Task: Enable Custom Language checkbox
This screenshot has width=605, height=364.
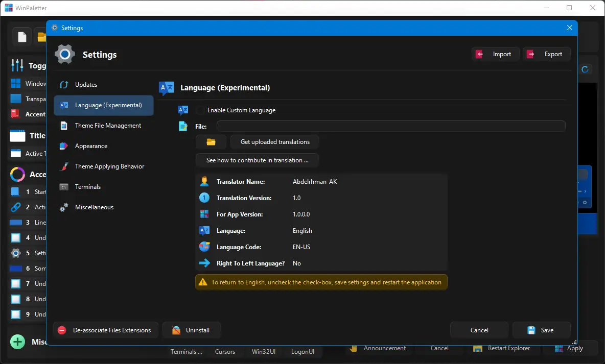Action: tap(200, 110)
